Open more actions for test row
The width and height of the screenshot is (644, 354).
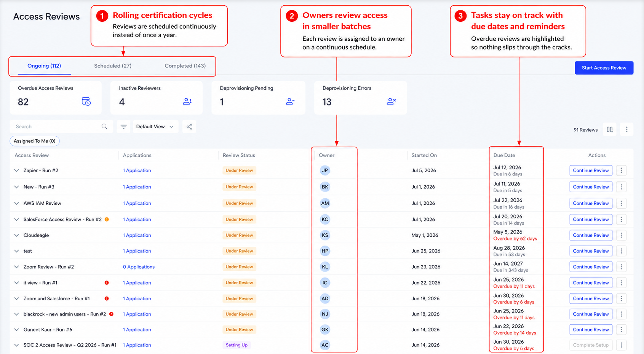(621, 251)
